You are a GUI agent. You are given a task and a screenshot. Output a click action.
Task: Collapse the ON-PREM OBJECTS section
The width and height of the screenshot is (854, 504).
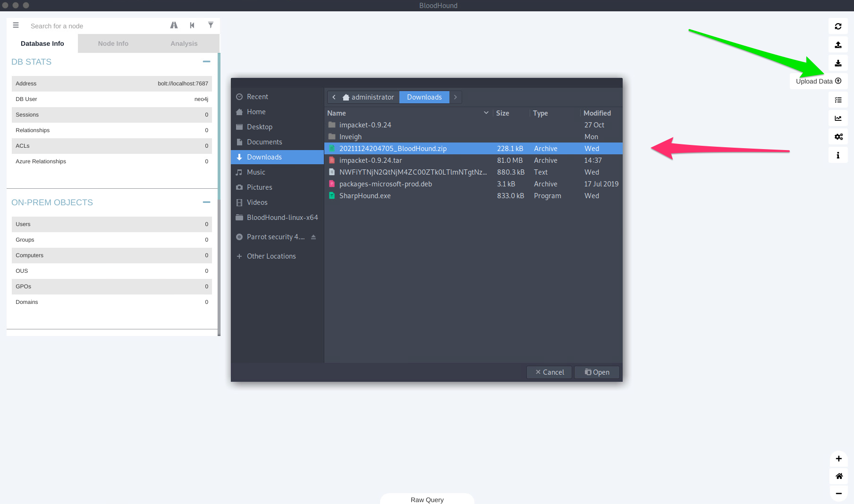click(x=206, y=202)
